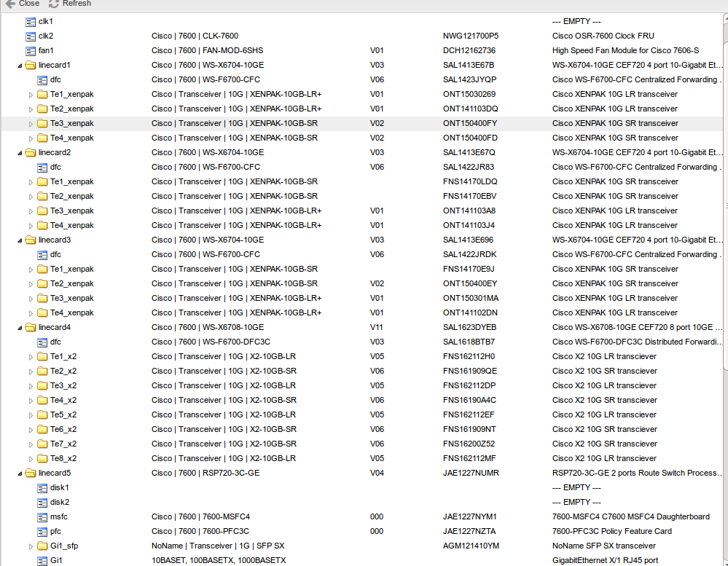Collapse the linecard3 tree node
The image size is (728, 566).
(20, 240)
